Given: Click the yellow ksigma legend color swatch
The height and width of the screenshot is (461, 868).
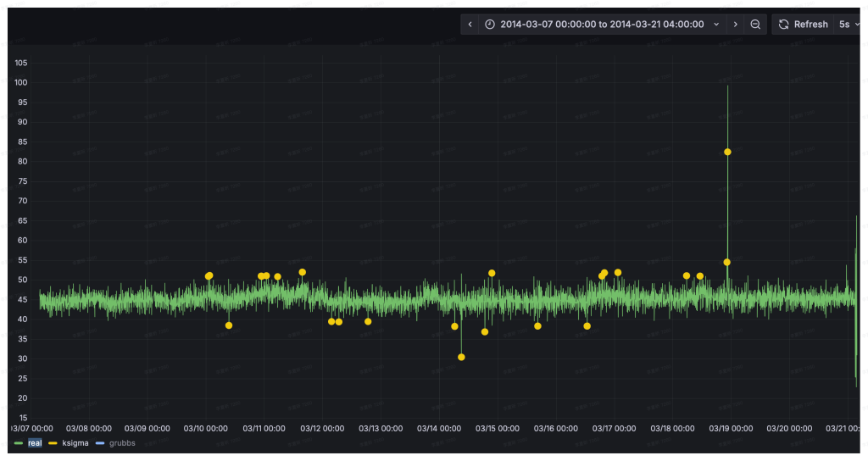Looking at the screenshot, I should click(53, 442).
